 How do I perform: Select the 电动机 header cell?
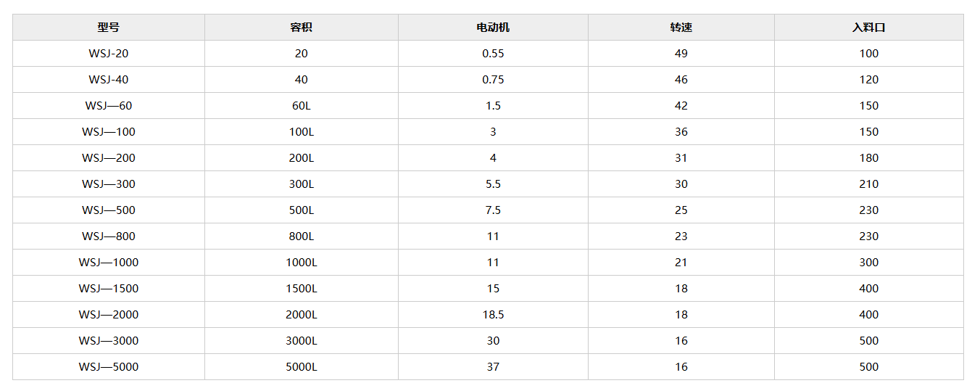tap(493, 28)
